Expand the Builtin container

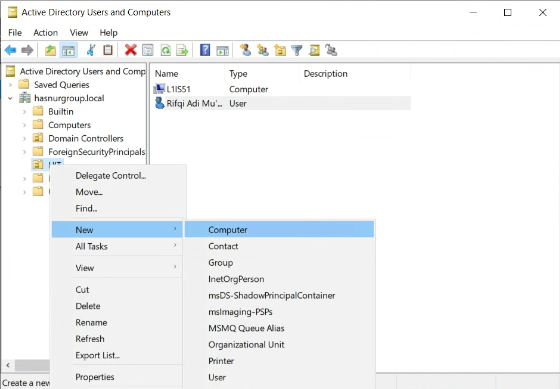24,111
